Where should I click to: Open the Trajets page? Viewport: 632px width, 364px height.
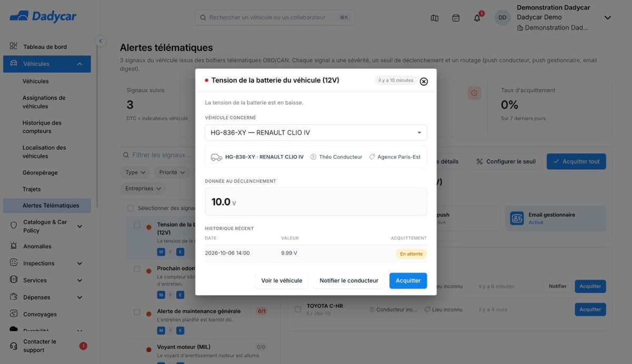(32, 189)
